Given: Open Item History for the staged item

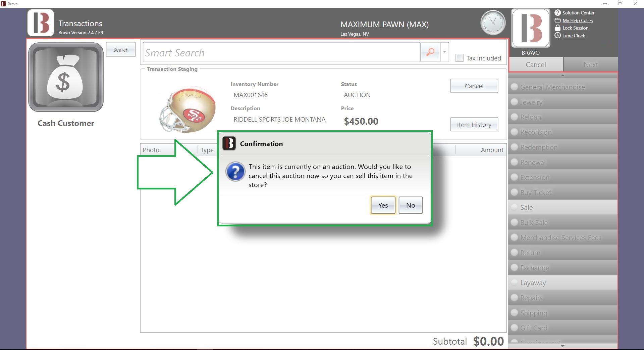Looking at the screenshot, I should 474,125.
